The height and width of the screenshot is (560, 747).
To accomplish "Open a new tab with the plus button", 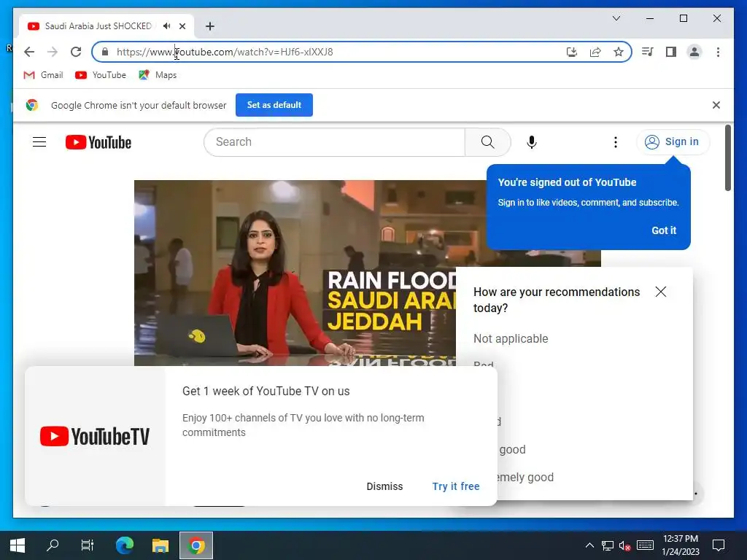I will (x=209, y=26).
